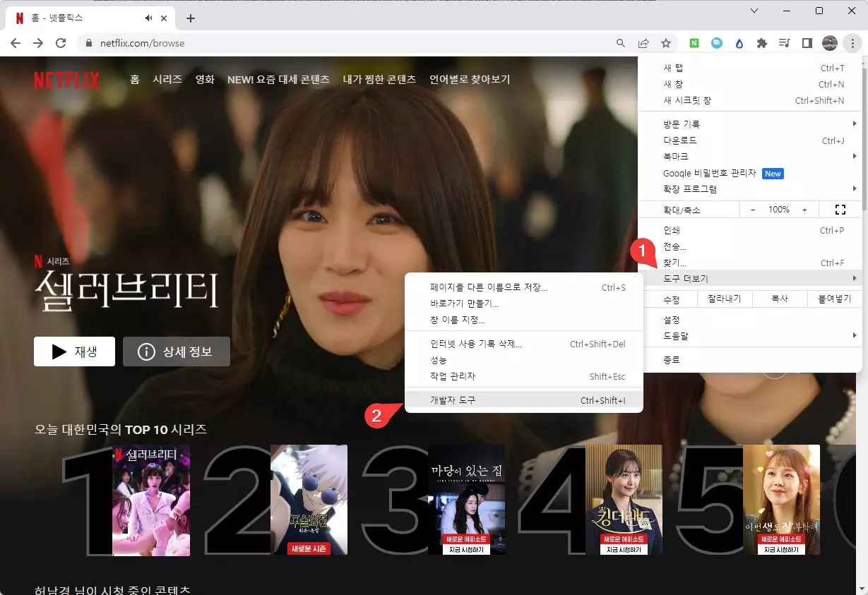Choose 찾기 from the menu

750,263
